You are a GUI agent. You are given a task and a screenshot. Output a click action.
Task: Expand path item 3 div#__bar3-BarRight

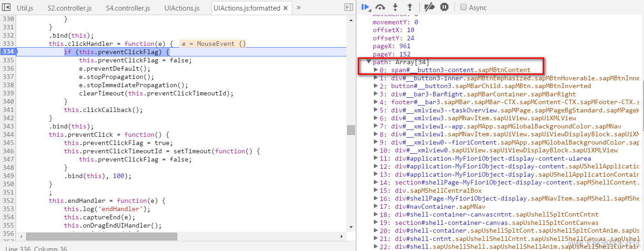point(376,94)
